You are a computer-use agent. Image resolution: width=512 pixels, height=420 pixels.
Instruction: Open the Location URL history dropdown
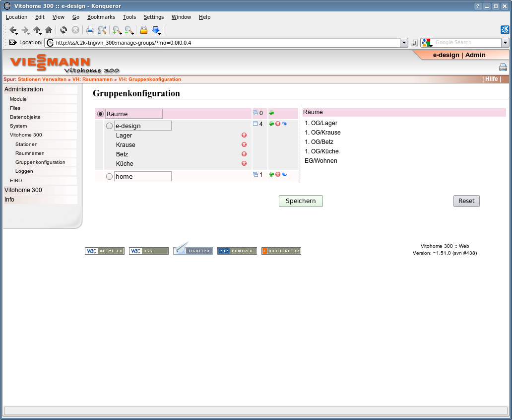tap(404, 43)
